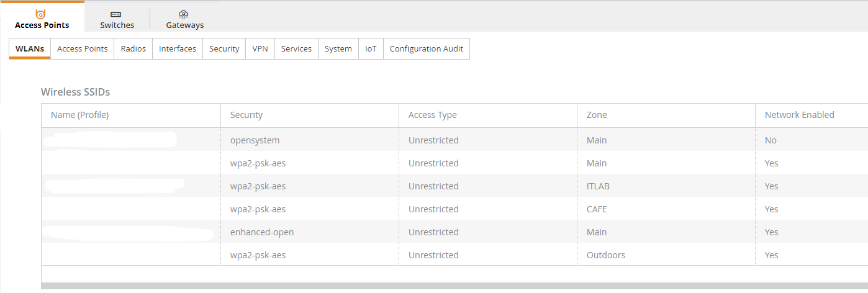This screenshot has height=293, width=868.
Task: Switch to the VPN tab
Action: point(260,48)
